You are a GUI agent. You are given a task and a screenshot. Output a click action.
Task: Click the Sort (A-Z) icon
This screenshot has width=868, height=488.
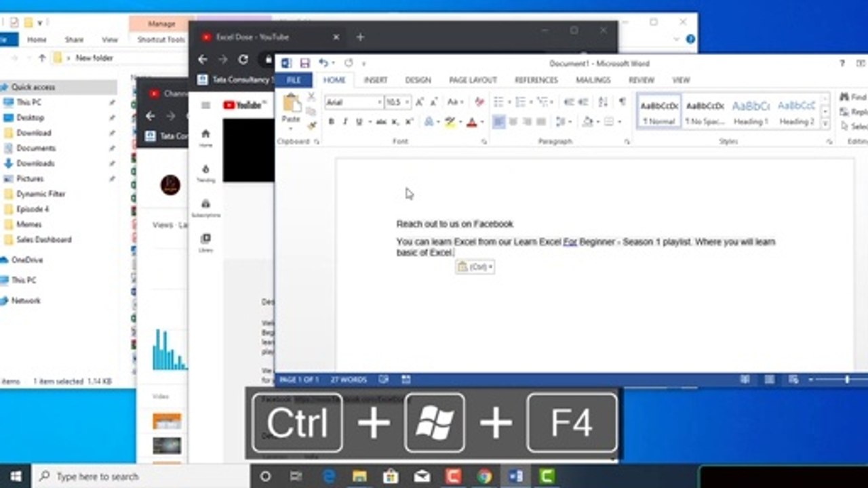pyautogui.click(x=603, y=102)
